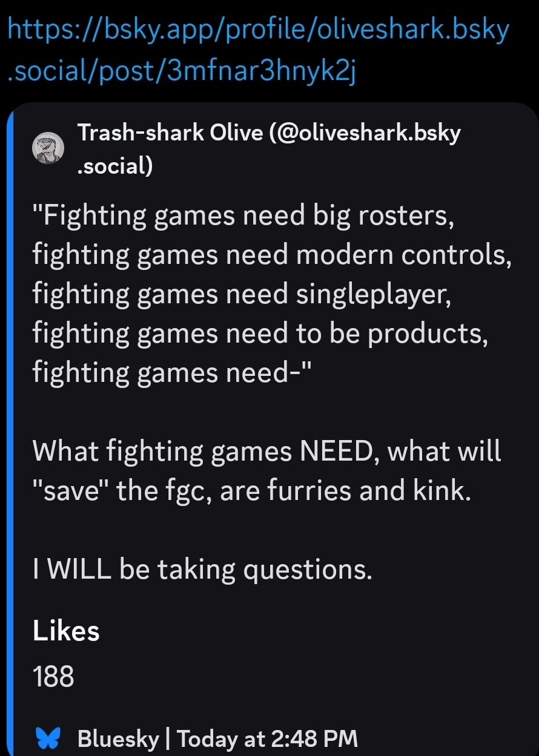Click the .social/post/3mfnar3hnyk2j URL segment
The image size is (539, 756).
pos(181,73)
